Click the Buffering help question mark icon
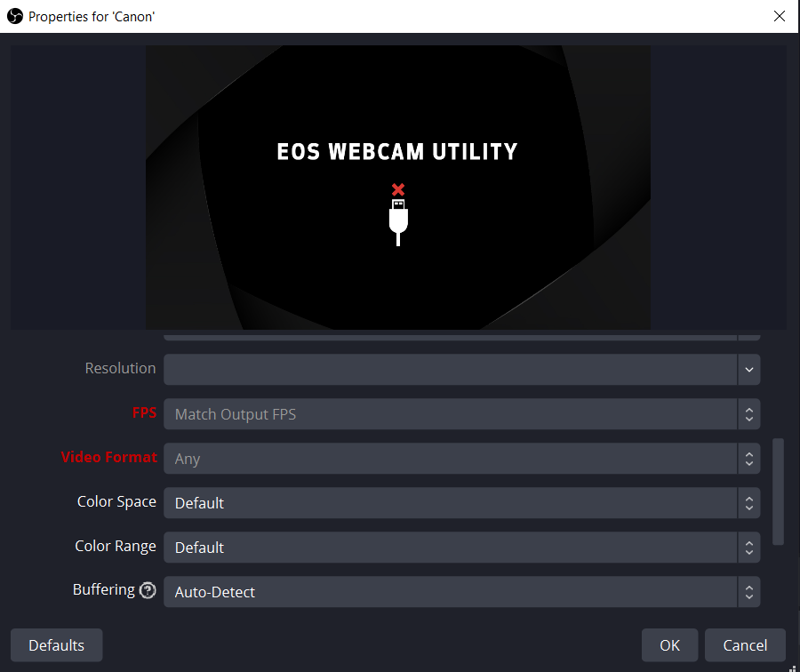 pyautogui.click(x=148, y=589)
